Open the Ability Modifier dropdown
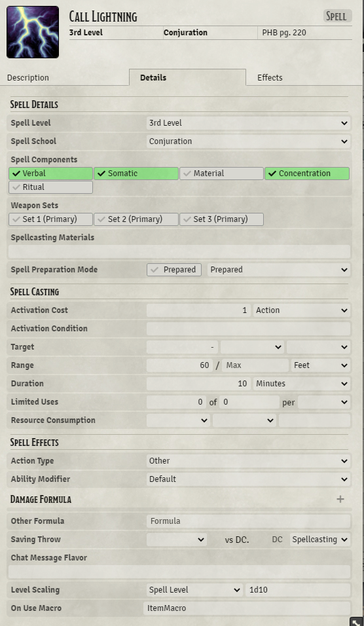This screenshot has width=364, height=626. tap(248, 479)
